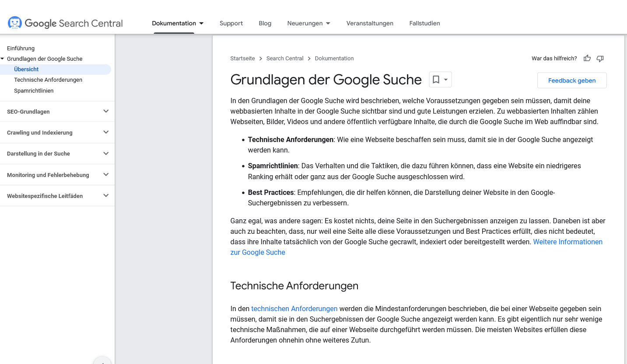Viewport: 627px width, 364px height.
Task: Open the Dokumentation breadcrumb link
Action: 334,58
